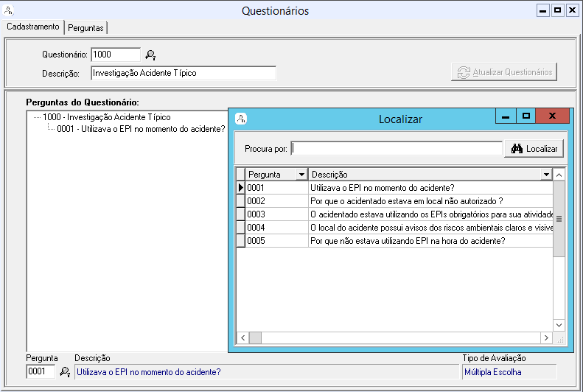Viewport: 583px width, 392px height.
Task: Switch to the Perguntas tab
Action: click(x=86, y=27)
